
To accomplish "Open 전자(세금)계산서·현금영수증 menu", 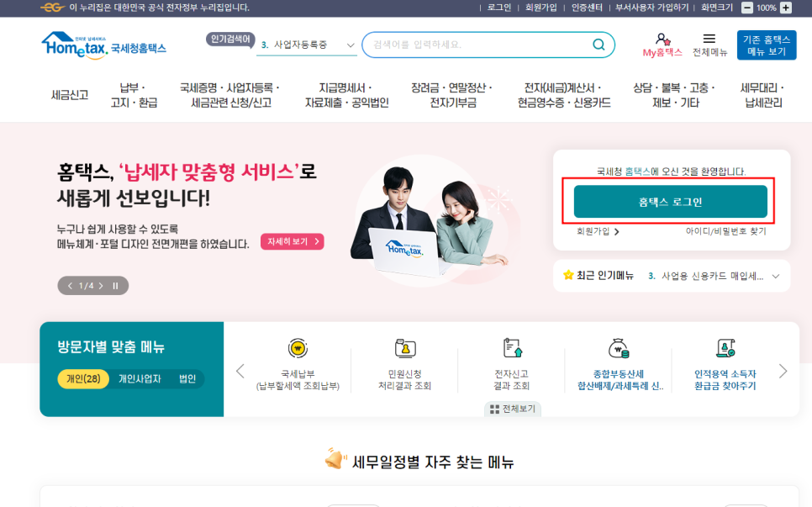I will [564, 95].
